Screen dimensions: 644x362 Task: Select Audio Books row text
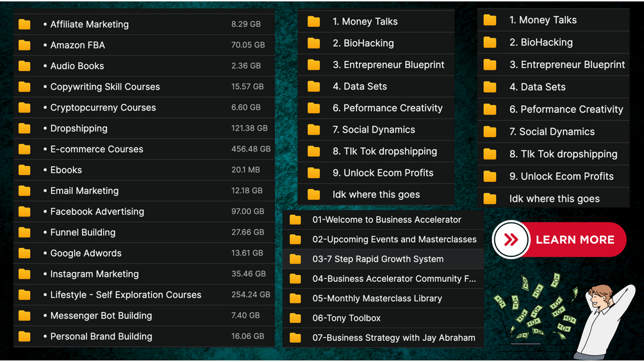point(77,65)
